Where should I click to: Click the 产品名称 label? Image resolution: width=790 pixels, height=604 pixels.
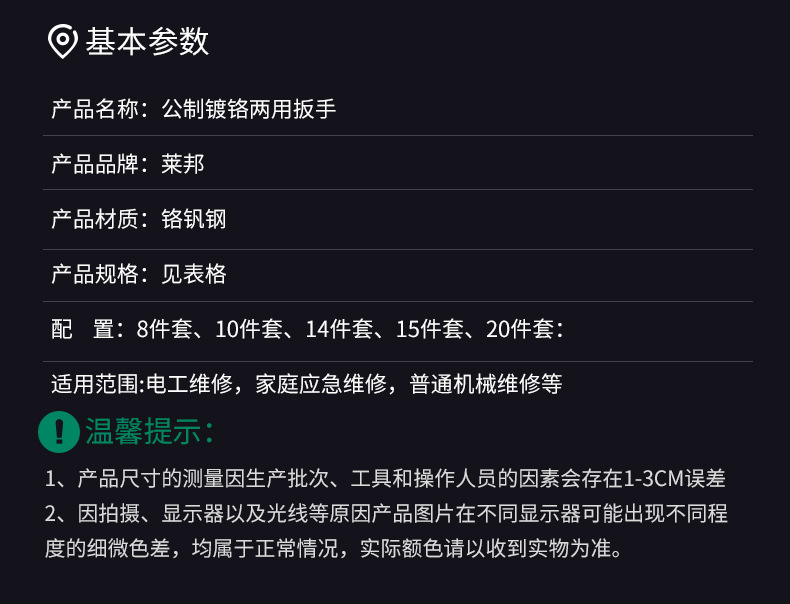click(x=95, y=109)
